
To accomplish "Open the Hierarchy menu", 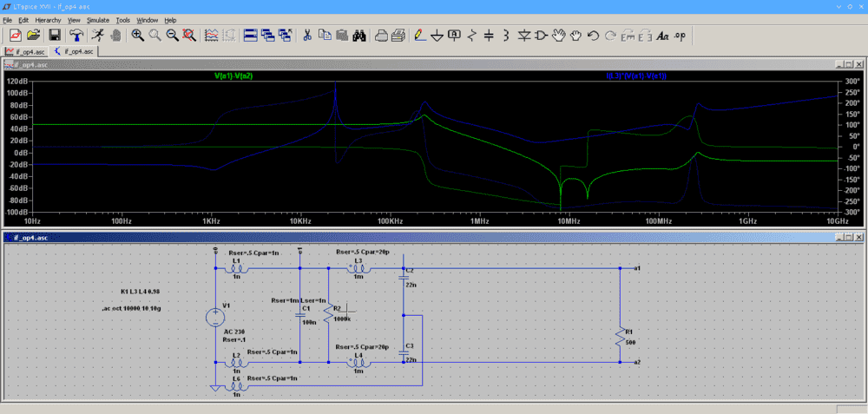I will click(x=48, y=19).
